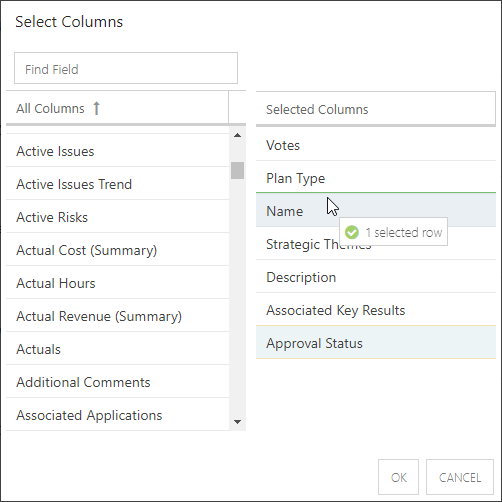Click the green checkmark in tooltip
The width and height of the screenshot is (502, 502).
tap(352, 232)
